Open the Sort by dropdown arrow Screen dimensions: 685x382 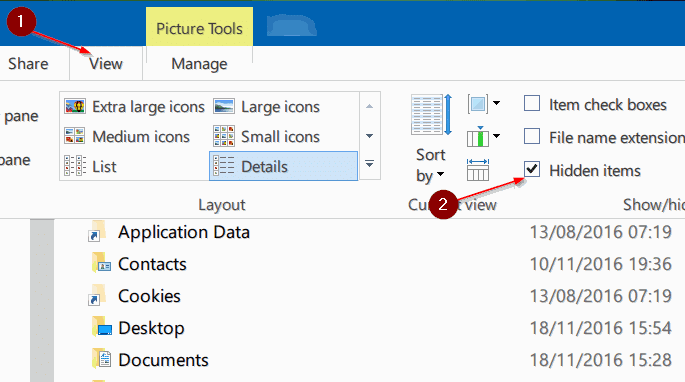(x=440, y=175)
